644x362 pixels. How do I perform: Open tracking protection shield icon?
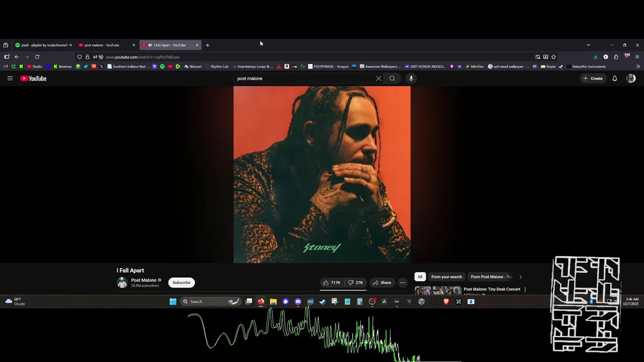point(79,57)
